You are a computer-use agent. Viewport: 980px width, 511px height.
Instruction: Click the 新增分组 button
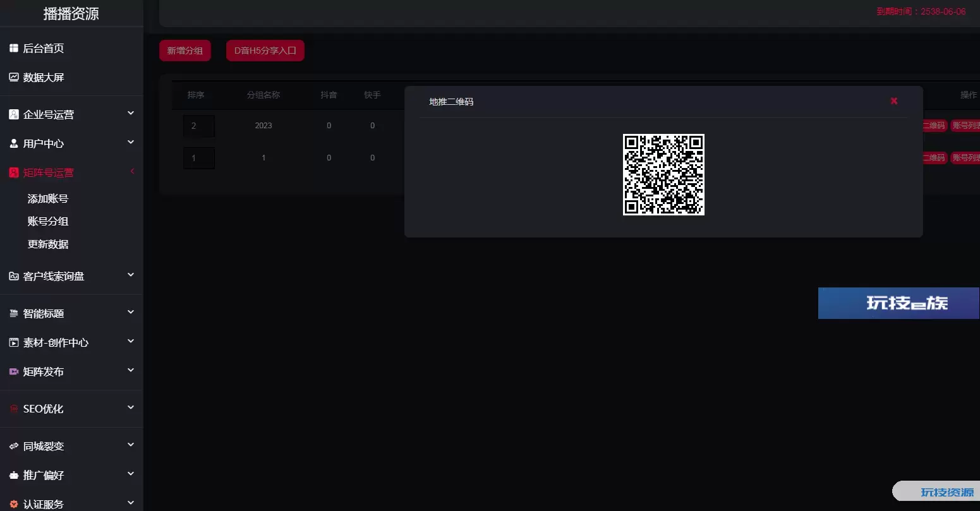click(x=185, y=51)
